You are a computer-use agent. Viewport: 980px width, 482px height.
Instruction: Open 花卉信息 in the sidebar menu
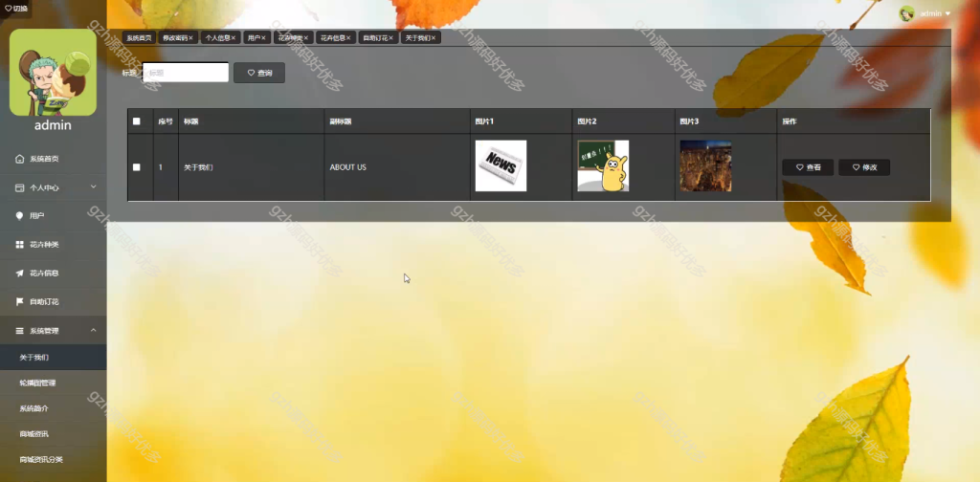(x=54, y=274)
